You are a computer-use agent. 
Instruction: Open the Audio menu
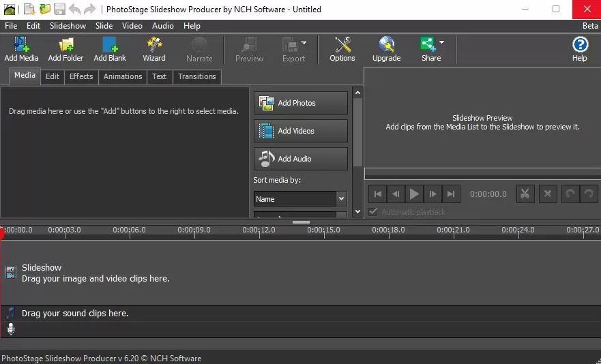tap(163, 26)
